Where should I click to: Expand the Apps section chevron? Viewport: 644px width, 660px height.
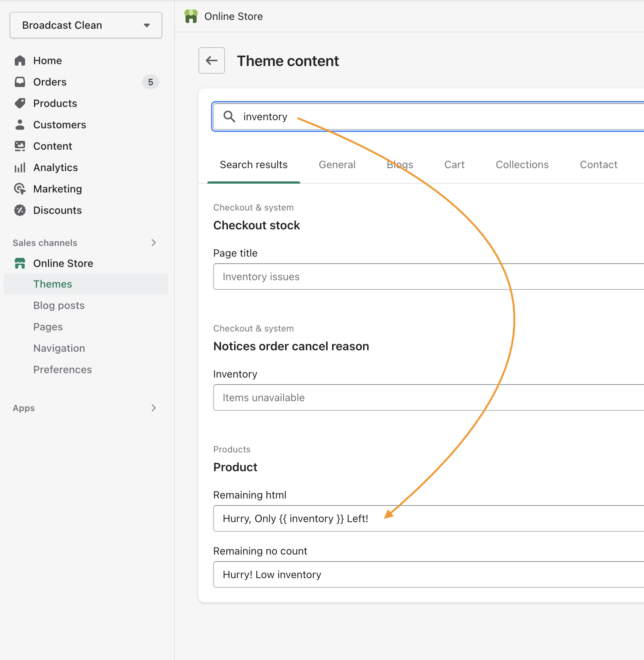point(153,408)
